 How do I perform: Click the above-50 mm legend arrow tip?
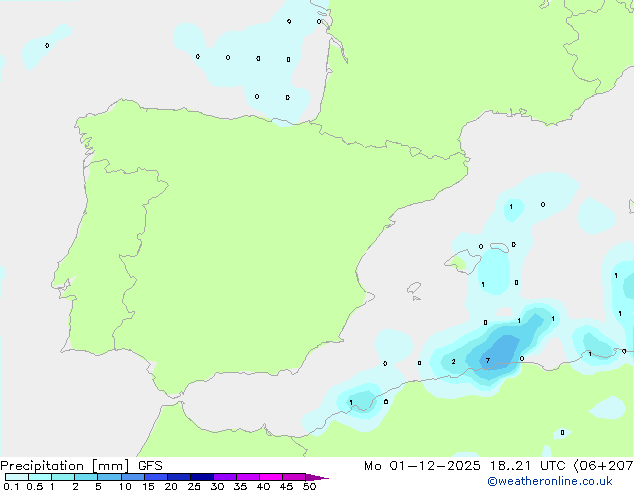[x=317, y=477]
